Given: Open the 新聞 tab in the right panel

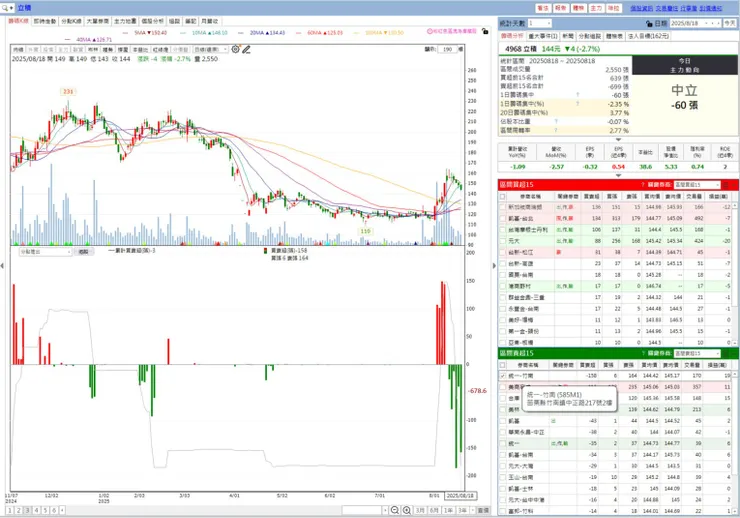Looking at the screenshot, I should click(x=568, y=36).
